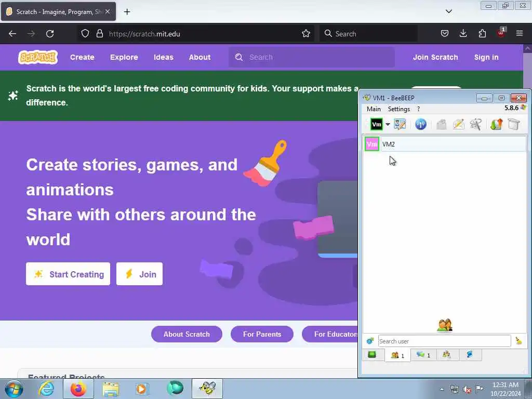Open the file transfer arrows icon in BeeBEEP

[x=496, y=124]
